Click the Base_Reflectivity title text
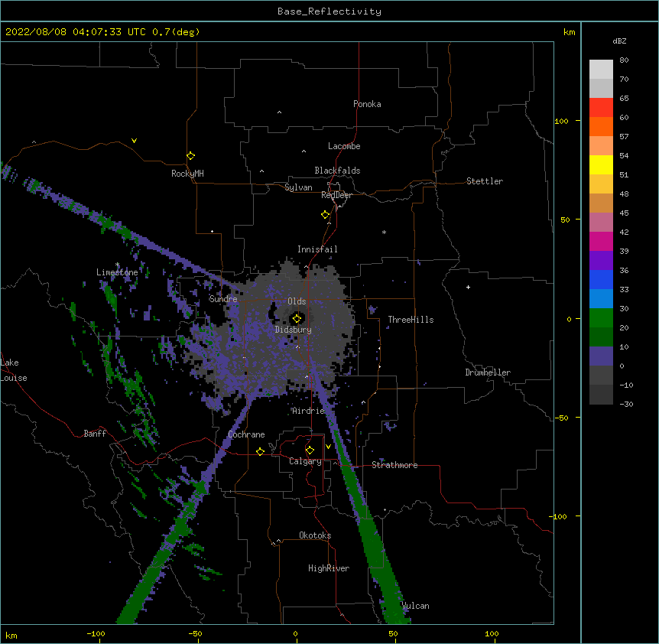Image resolution: width=659 pixels, height=644 pixels. coord(329,11)
